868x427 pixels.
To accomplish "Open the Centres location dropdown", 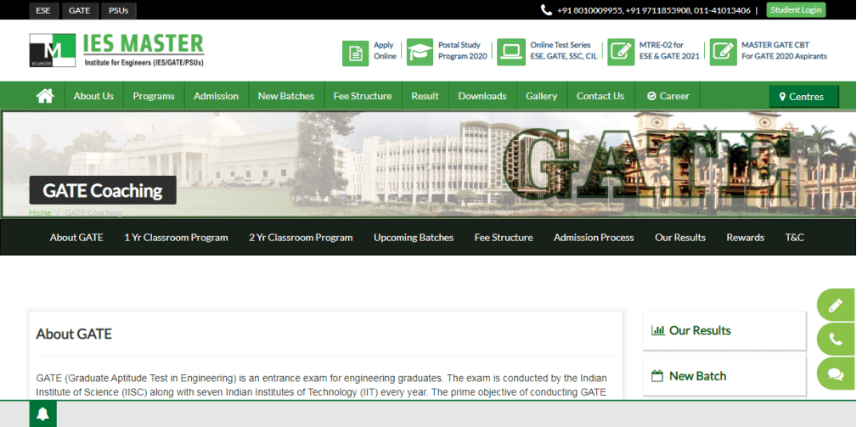I will coord(803,97).
